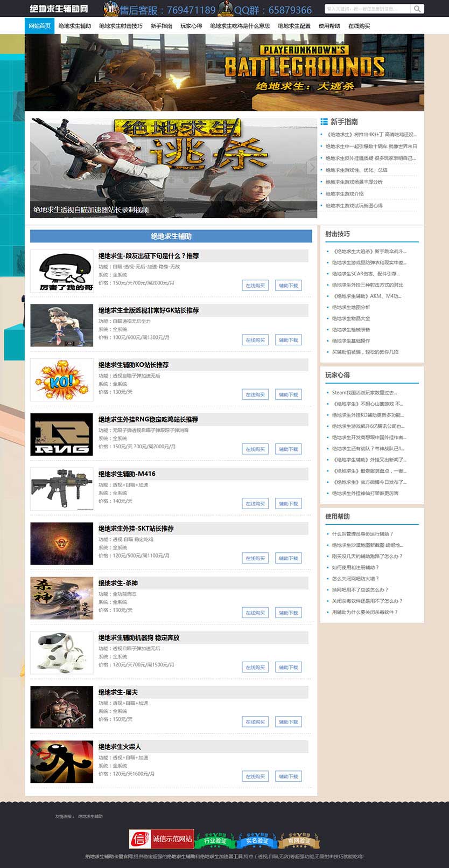The height and width of the screenshot is (868, 449).
Task: Open article 买辅助怕被骗，轻松的教你几招
Action: click(x=365, y=352)
